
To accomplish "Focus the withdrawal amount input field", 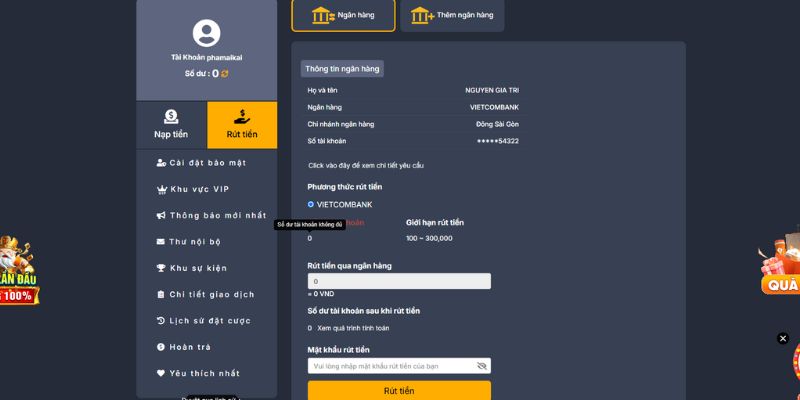I will click(399, 282).
